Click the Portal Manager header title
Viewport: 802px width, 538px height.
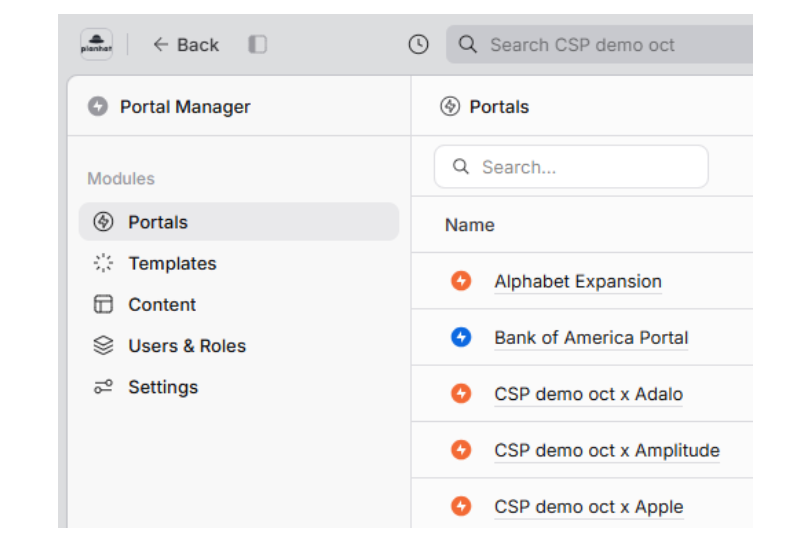[185, 107]
